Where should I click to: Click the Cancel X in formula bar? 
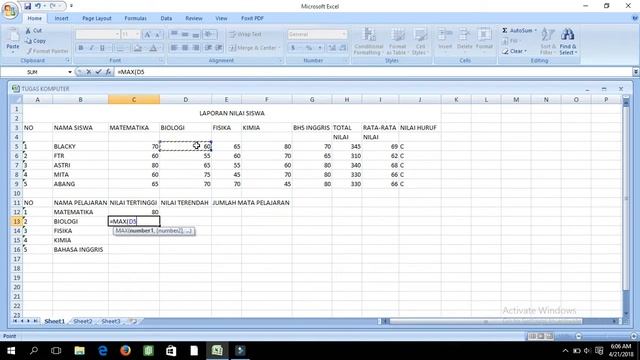click(x=89, y=72)
